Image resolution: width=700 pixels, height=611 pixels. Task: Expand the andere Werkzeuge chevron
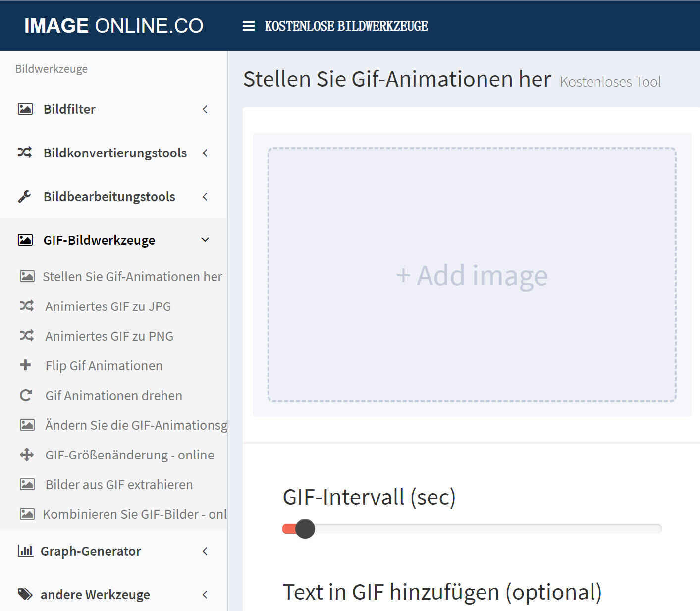(205, 594)
